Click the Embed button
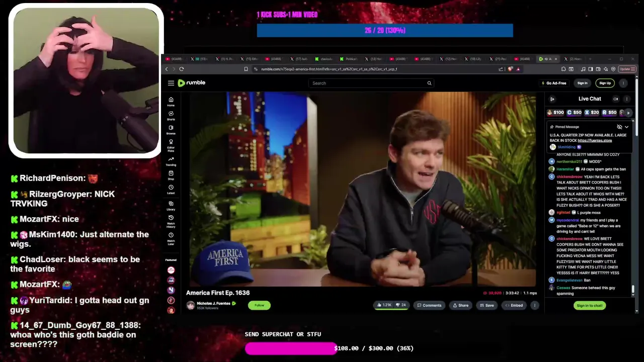The image size is (644, 362). [514, 305]
